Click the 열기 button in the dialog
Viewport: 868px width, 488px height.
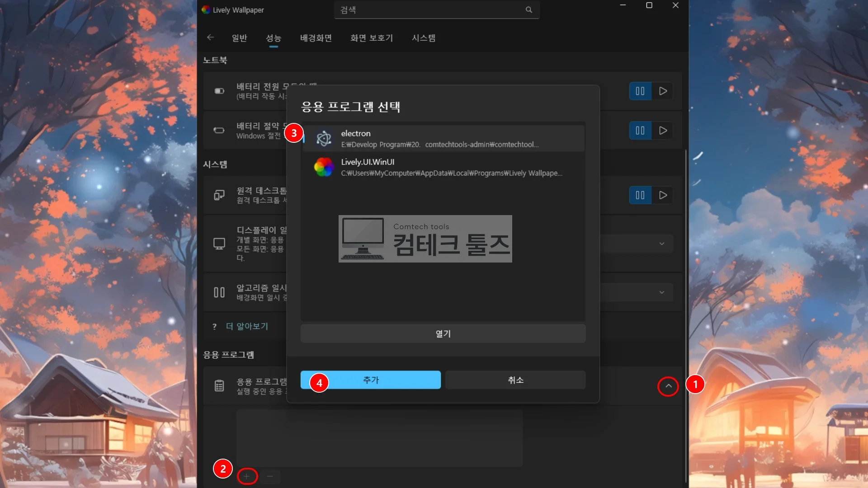(x=443, y=333)
